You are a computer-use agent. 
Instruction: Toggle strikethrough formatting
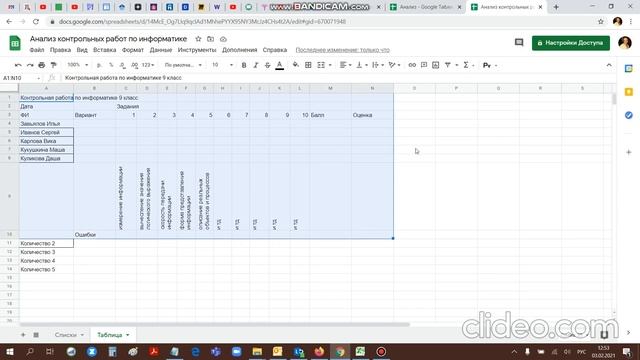coord(267,65)
